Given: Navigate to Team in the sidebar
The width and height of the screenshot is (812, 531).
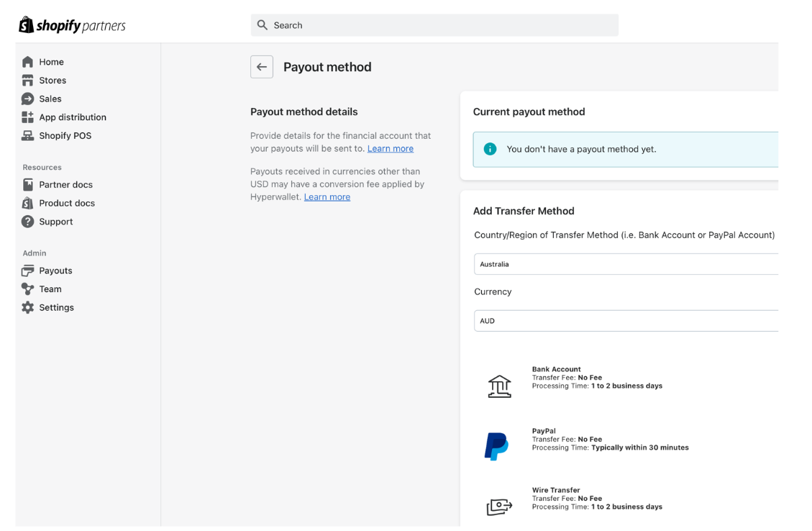Looking at the screenshot, I should pyautogui.click(x=50, y=289).
